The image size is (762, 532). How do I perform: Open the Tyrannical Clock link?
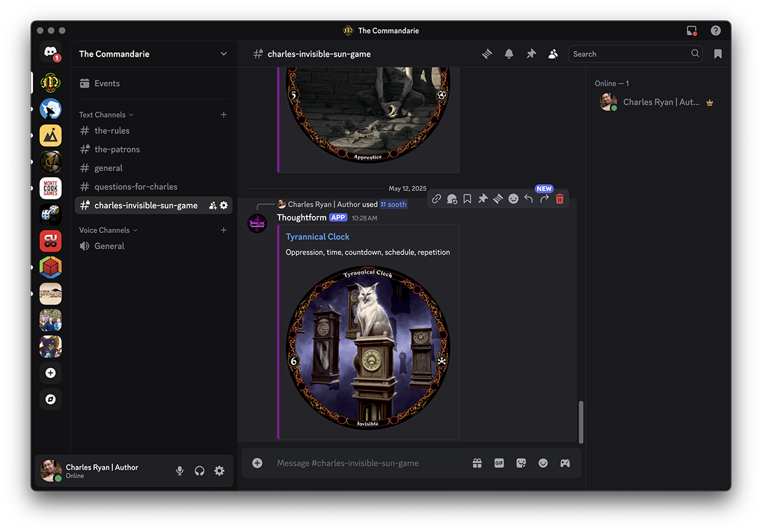(x=317, y=237)
